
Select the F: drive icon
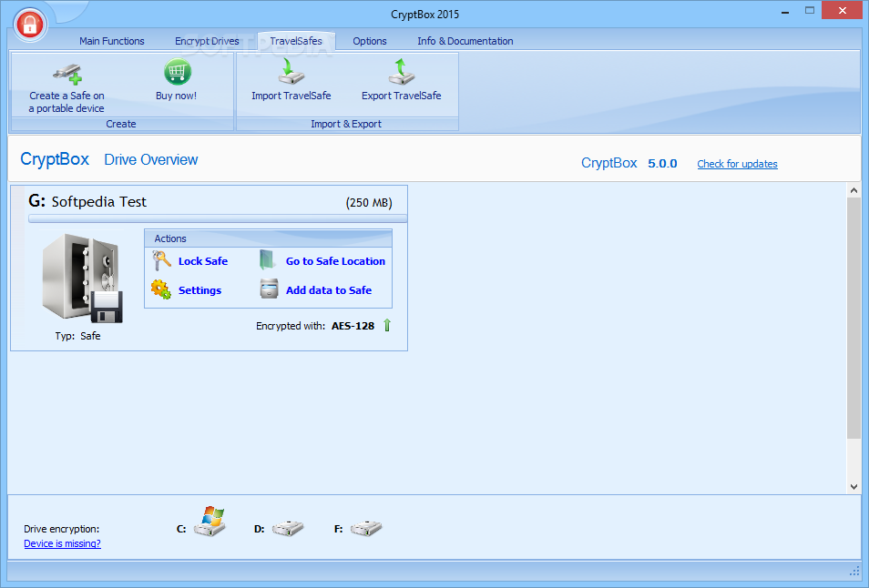coord(366,528)
